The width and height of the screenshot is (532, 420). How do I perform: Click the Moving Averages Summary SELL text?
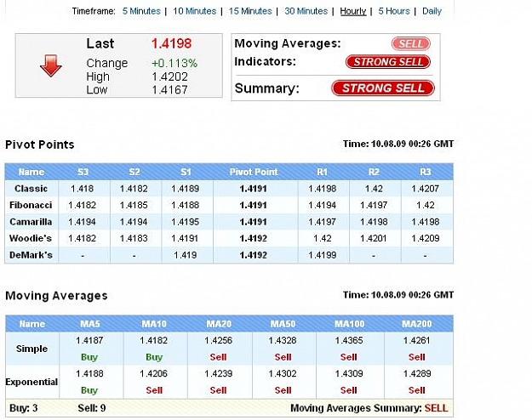tap(437, 408)
